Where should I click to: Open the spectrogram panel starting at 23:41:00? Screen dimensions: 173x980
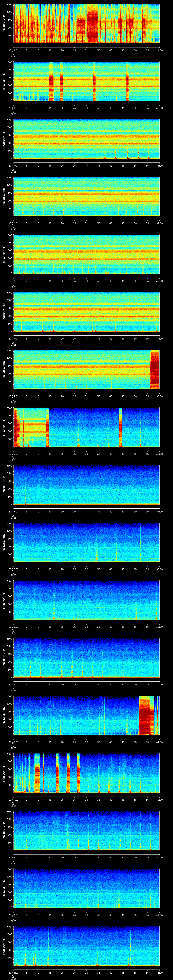87,773
